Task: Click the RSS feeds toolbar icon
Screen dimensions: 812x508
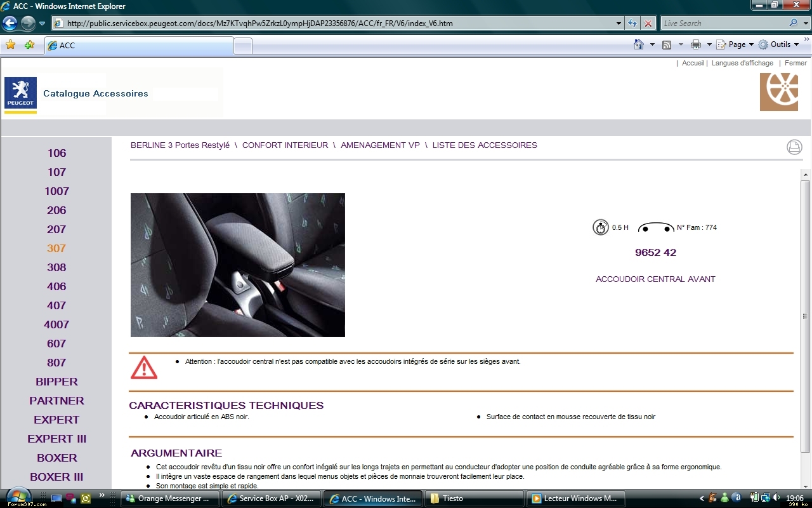Action: coord(667,44)
